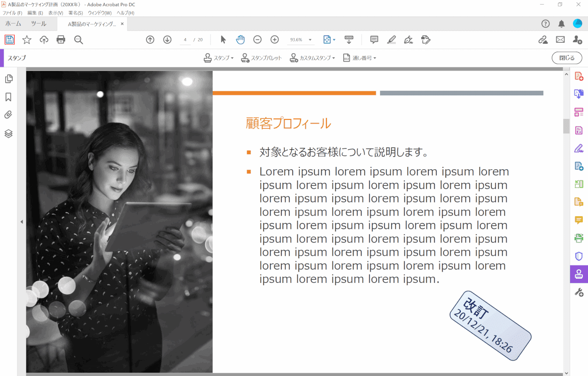
Task: Open notifications with the bell icon
Action: [561, 23]
